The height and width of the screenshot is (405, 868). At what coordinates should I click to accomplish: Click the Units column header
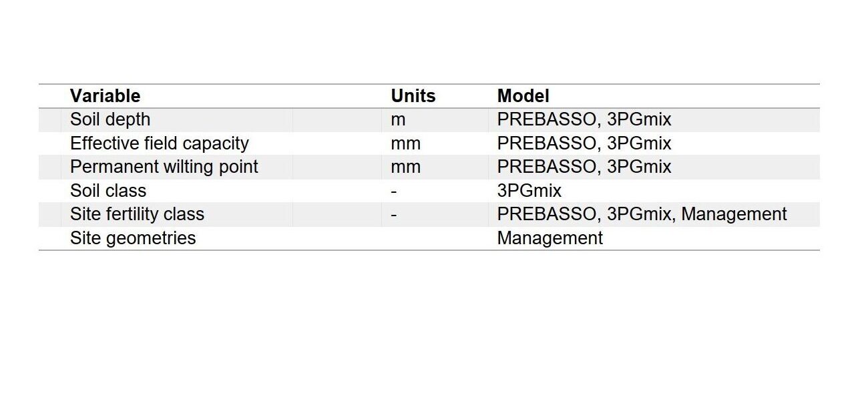point(413,96)
